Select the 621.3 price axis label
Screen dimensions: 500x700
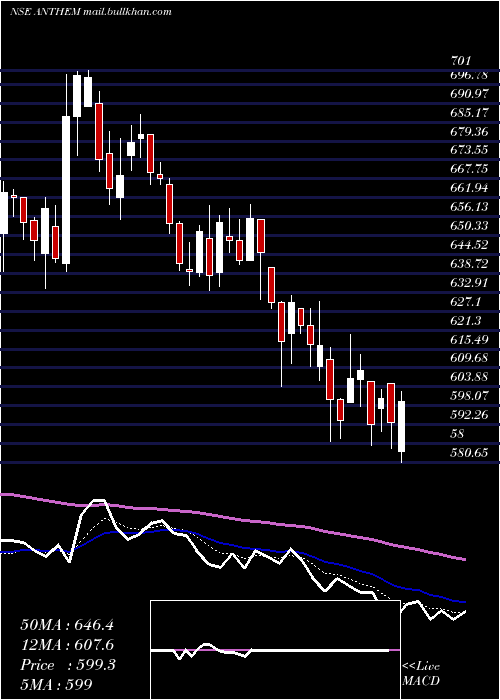pos(466,321)
